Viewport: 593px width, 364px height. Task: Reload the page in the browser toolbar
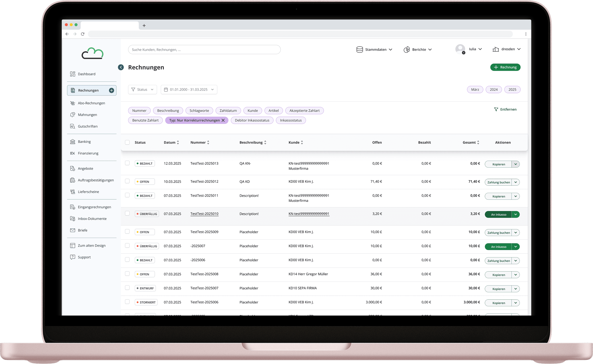83,34
